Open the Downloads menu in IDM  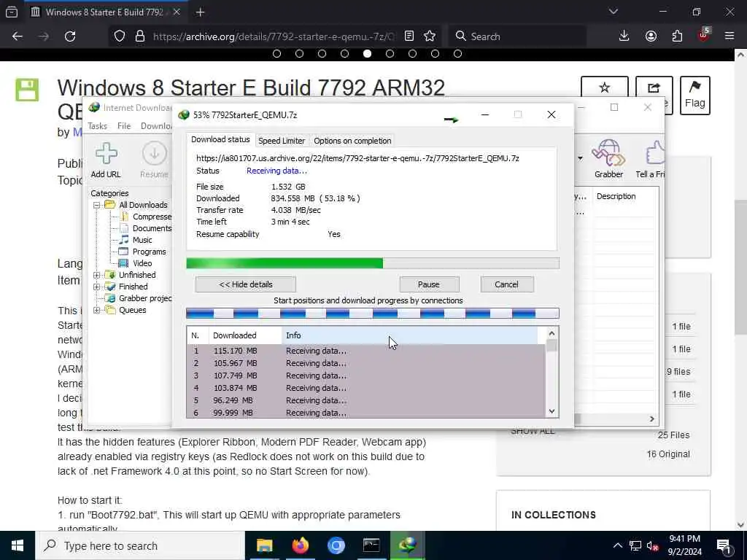pos(156,125)
